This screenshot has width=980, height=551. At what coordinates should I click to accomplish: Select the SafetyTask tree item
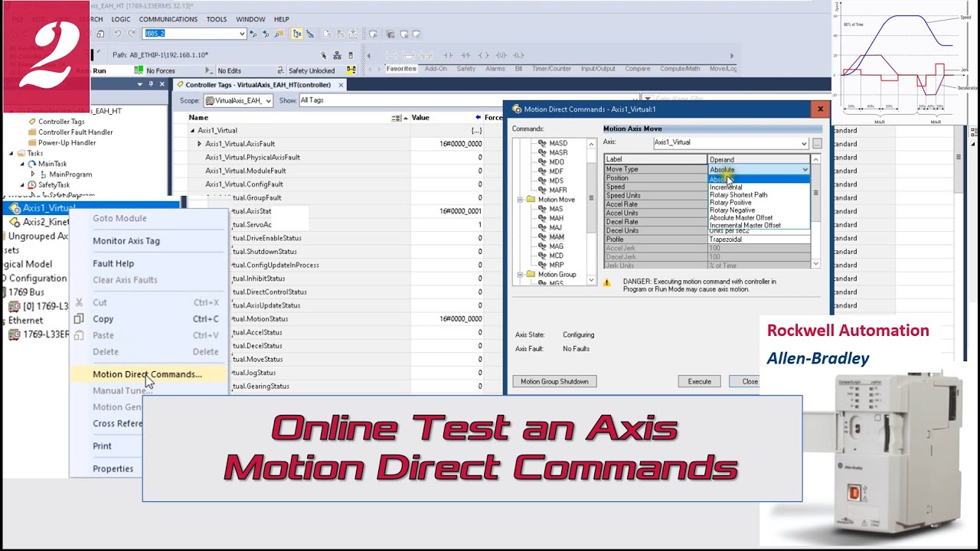coord(54,185)
